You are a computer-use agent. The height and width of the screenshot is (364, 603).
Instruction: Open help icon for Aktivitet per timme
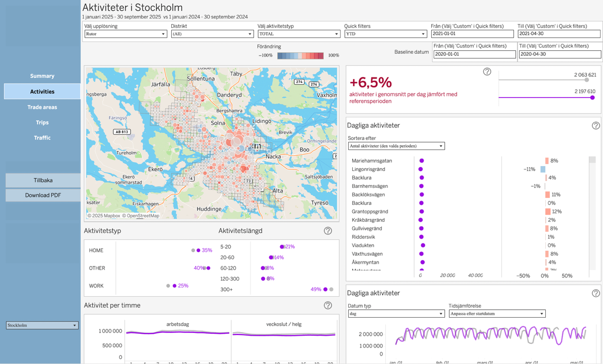328,305
